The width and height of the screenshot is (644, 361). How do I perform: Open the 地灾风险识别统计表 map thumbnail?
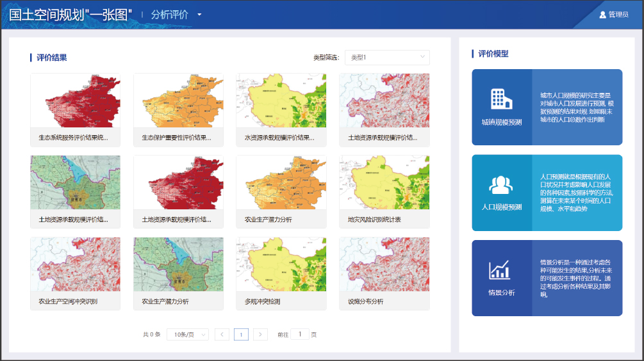(x=384, y=182)
